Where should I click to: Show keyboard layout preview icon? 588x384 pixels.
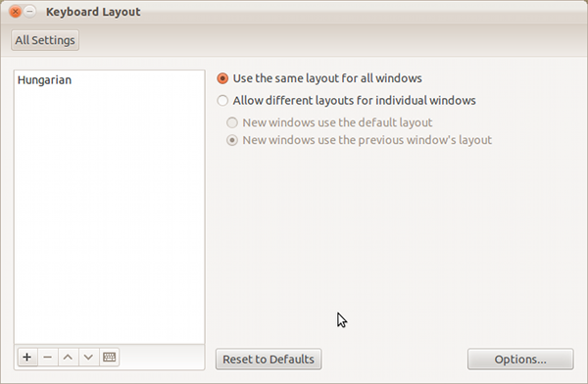point(109,357)
